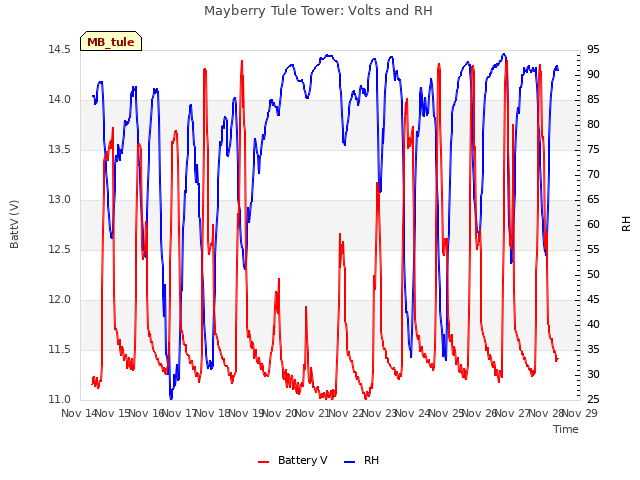This screenshot has height=480, width=640.
Task: Click the Nov 29 date label
Action: coord(580,413)
